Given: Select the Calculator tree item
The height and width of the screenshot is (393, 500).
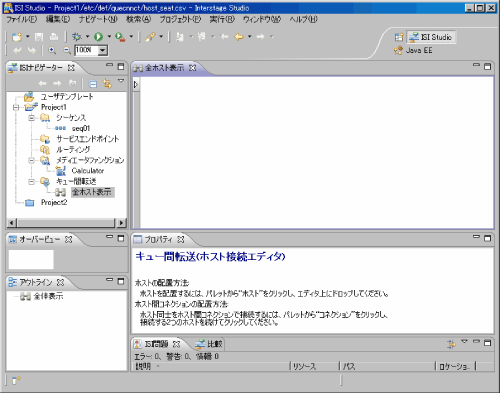Looking at the screenshot, I should [88, 171].
